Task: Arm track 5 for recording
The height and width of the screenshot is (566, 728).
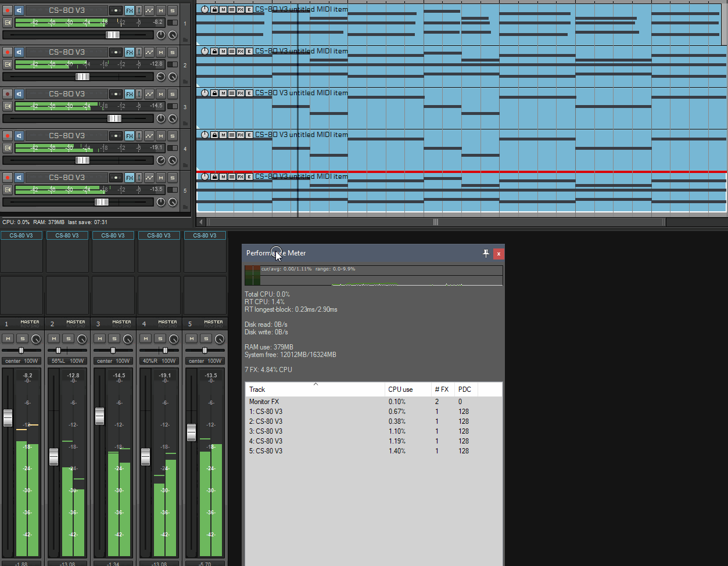Action: pyautogui.click(x=8, y=178)
